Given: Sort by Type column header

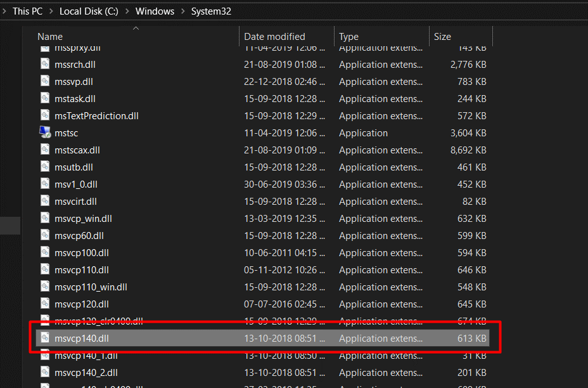Looking at the screenshot, I should 348,37.
